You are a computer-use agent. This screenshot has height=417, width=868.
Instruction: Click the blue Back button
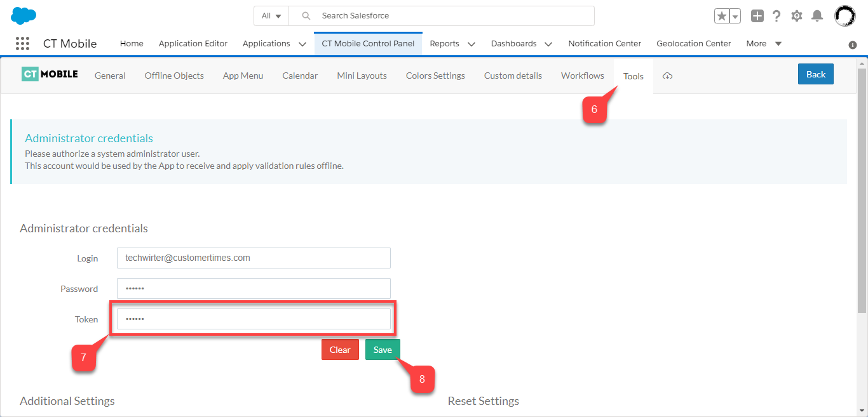point(815,74)
